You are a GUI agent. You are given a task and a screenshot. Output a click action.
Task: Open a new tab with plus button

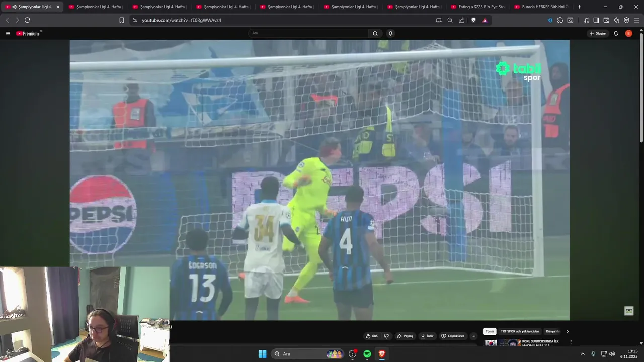coord(579,7)
